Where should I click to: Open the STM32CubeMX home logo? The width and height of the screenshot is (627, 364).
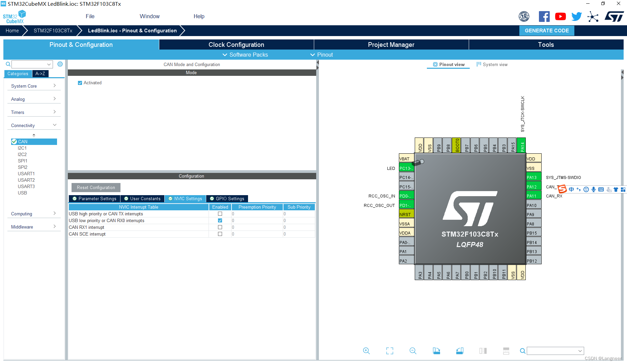pyautogui.click(x=15, y=17)
